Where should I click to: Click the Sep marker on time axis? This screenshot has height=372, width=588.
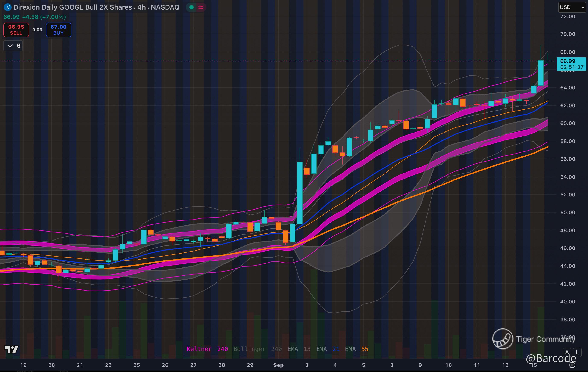pyautogui.click(x=278, y=365)
